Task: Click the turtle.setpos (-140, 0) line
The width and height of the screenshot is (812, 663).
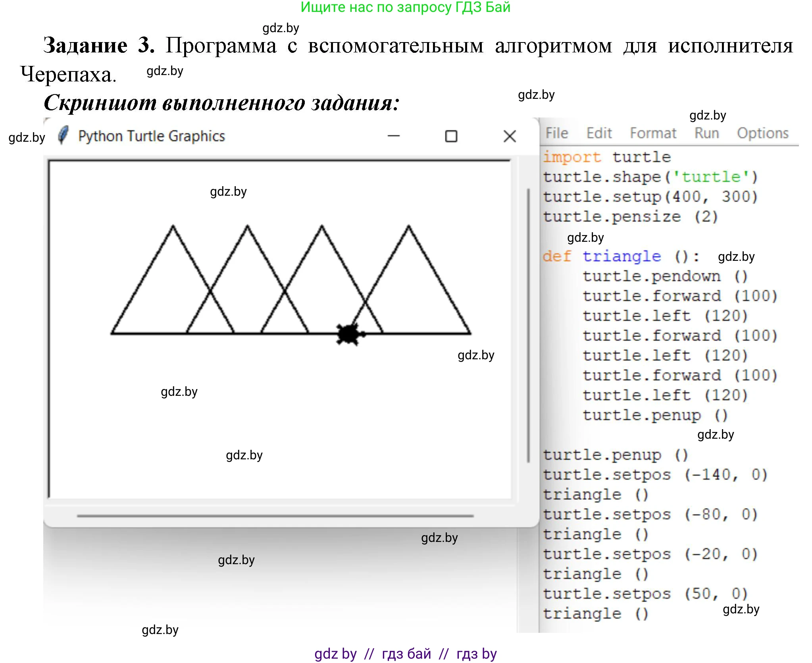Action: pos(655,475)
